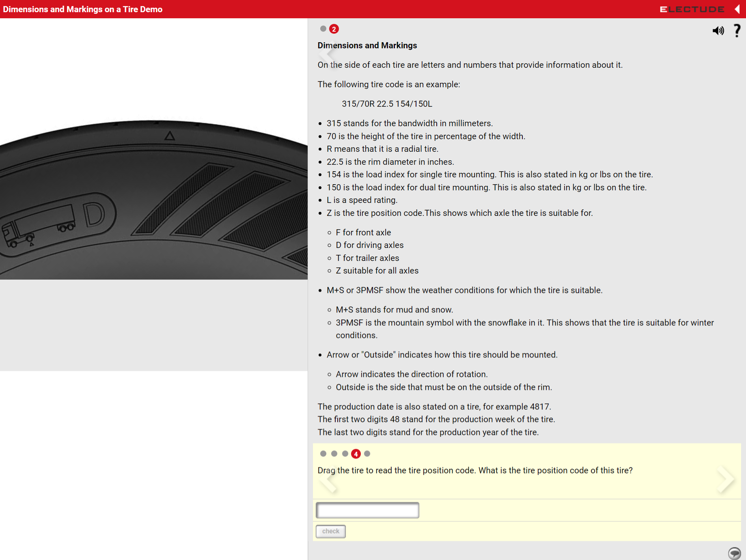Go to previous question with left chevron
Image resolution: width=746 pixels, height=560 pixels.
pos(328,480)
